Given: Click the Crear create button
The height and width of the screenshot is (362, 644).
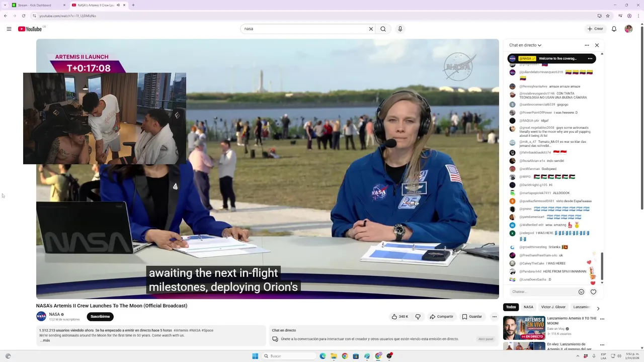Looking at the screenshot, I should click(x=595, y=29).
